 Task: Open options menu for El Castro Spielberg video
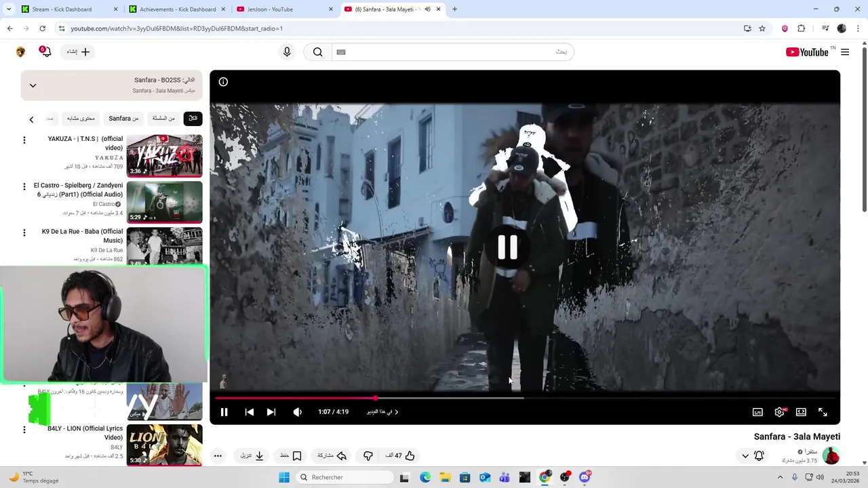[x=24, y=186]
